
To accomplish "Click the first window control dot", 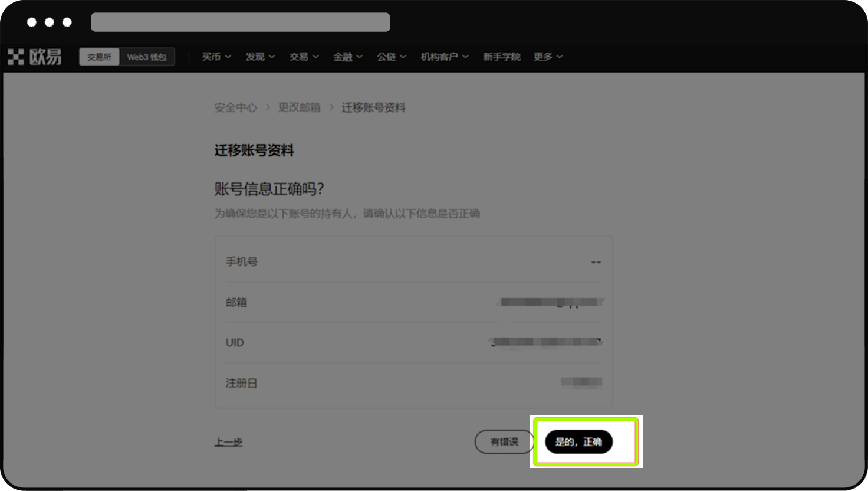I will (32, 22).
